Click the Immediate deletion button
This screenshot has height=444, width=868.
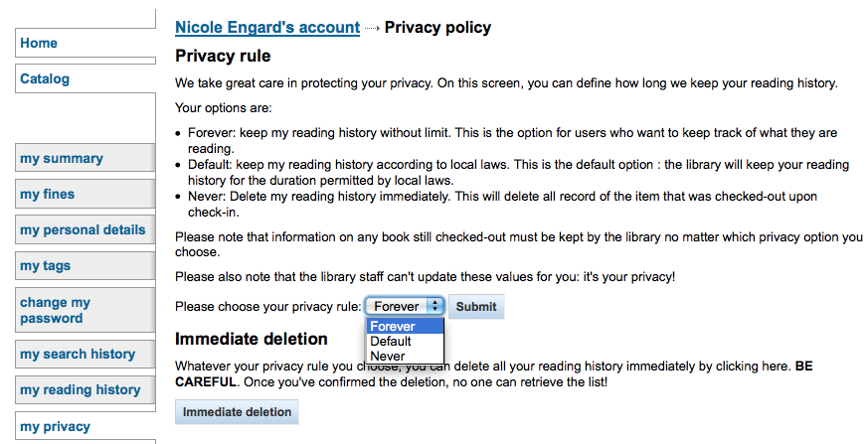(x=237, y=412)
